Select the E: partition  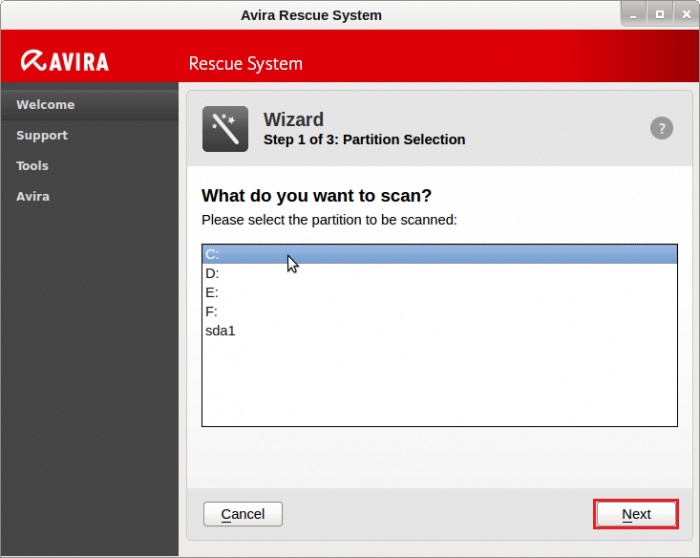(439, 292)
